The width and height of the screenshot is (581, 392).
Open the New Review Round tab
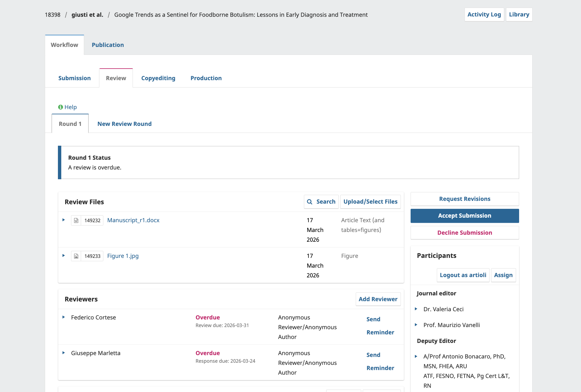(x=124, y=124)
